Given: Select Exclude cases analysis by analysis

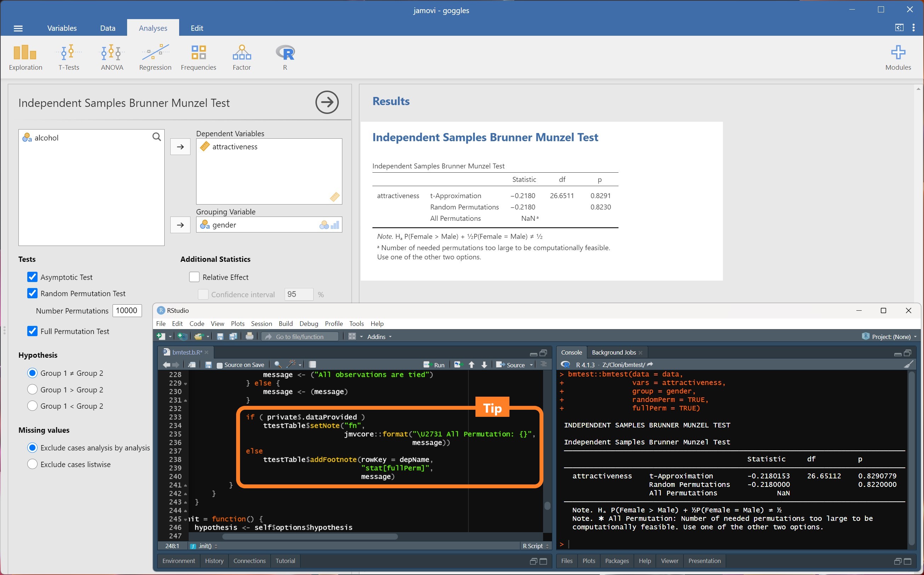Looking at the screenshot, I should pos(32,448).
